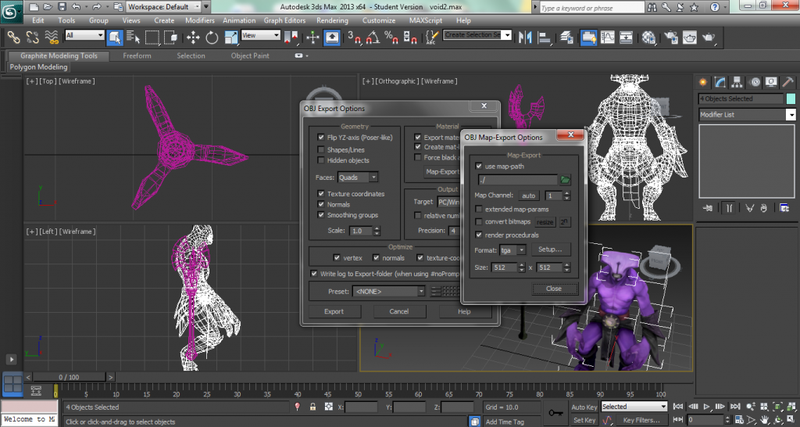The image size is (800, 427).
Task: Uncheck Flip YZ-axis (Poser-like)
Action: [320, 137]
